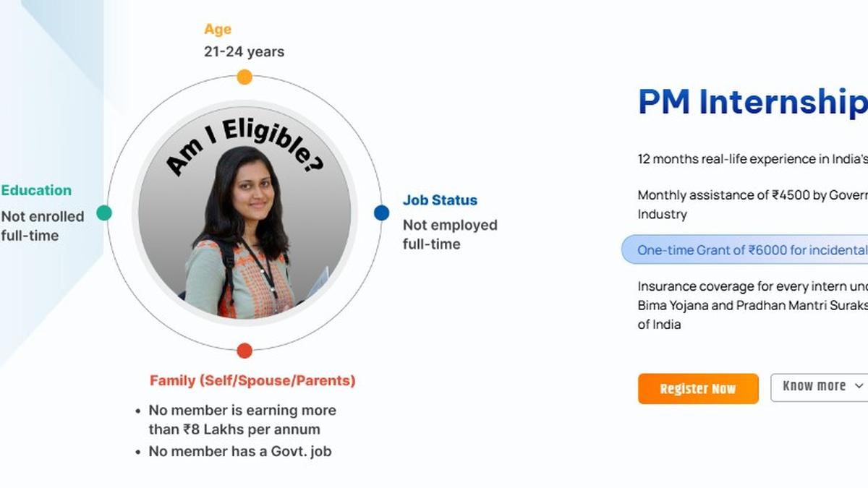This screenshot has width=868, height=488.
Task: Expand the Know more dropdown
Action: pos(814,386)
